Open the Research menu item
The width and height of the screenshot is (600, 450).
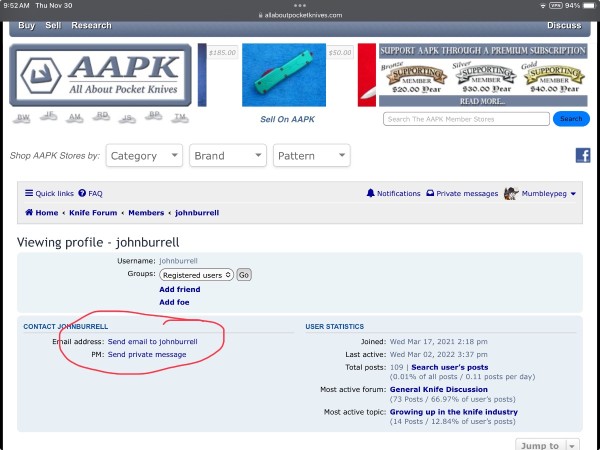coord(91,25)
